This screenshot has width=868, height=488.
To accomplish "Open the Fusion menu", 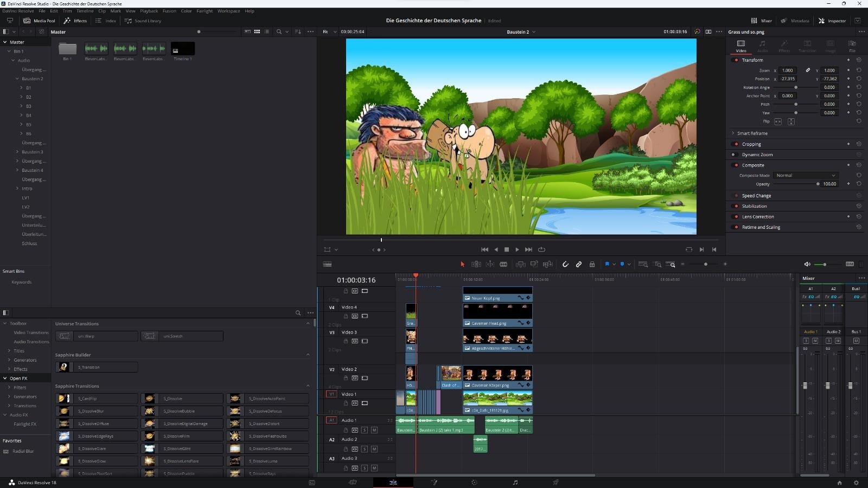I will tap(169, 11).
